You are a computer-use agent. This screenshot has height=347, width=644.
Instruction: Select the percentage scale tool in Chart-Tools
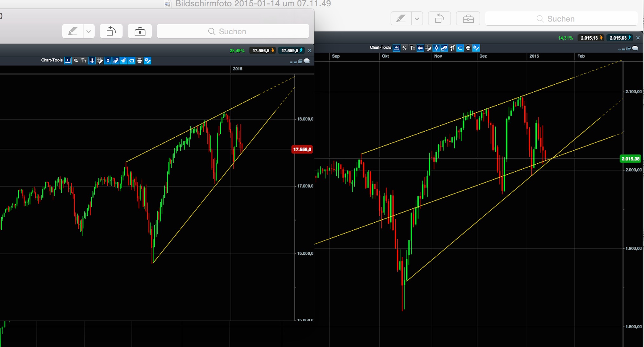click(x=76, y=61)
